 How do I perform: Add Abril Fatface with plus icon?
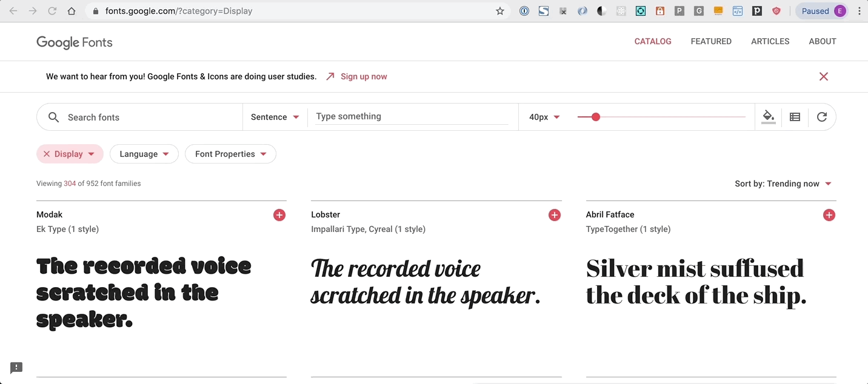(x=829, y=215)
